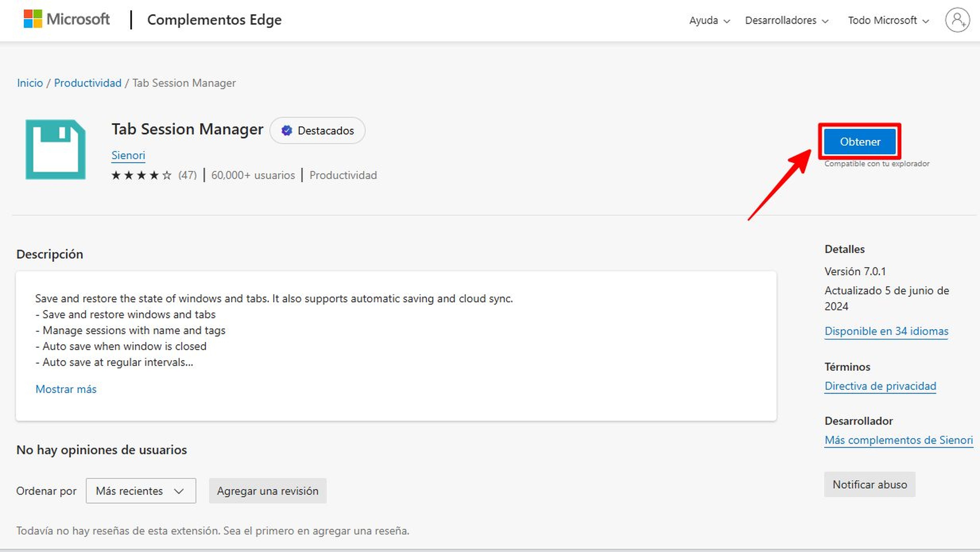Click the Destacados verified badge
The width and height of the screenshot is (980, 552).
(317, 131)
